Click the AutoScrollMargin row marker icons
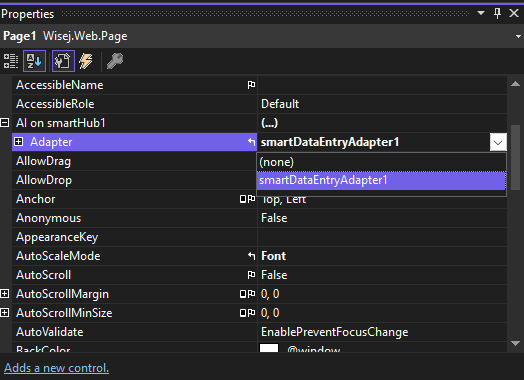524x380 pixels. click(248, 294)
